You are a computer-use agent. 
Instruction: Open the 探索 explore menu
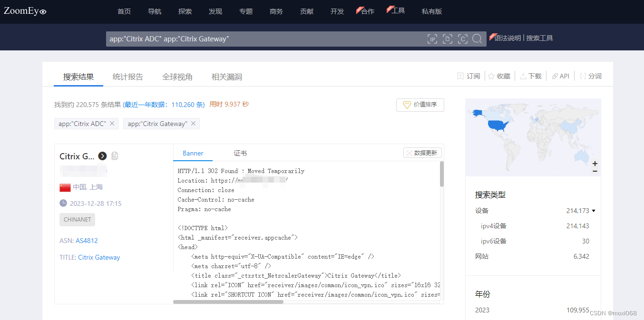[x=185, y=11]
